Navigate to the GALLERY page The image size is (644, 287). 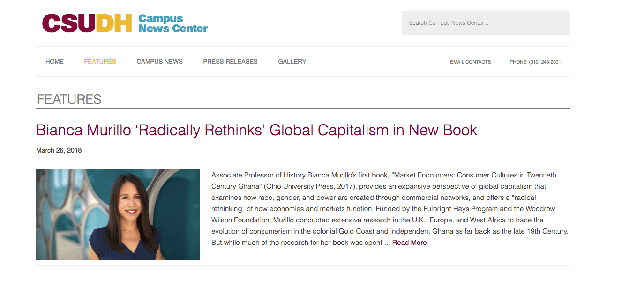(x=292, y=61)
